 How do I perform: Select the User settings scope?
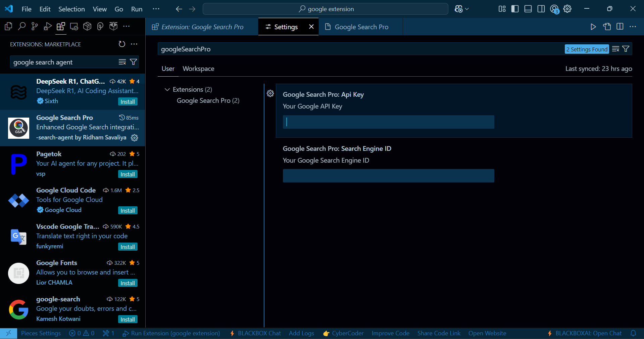[168, 69]
